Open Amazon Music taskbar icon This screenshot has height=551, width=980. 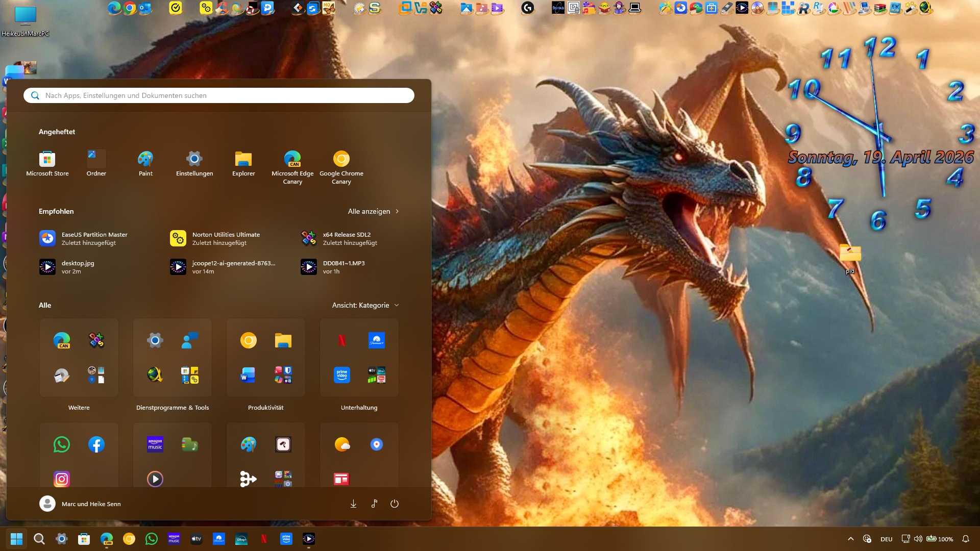click(x=174, y=539)
